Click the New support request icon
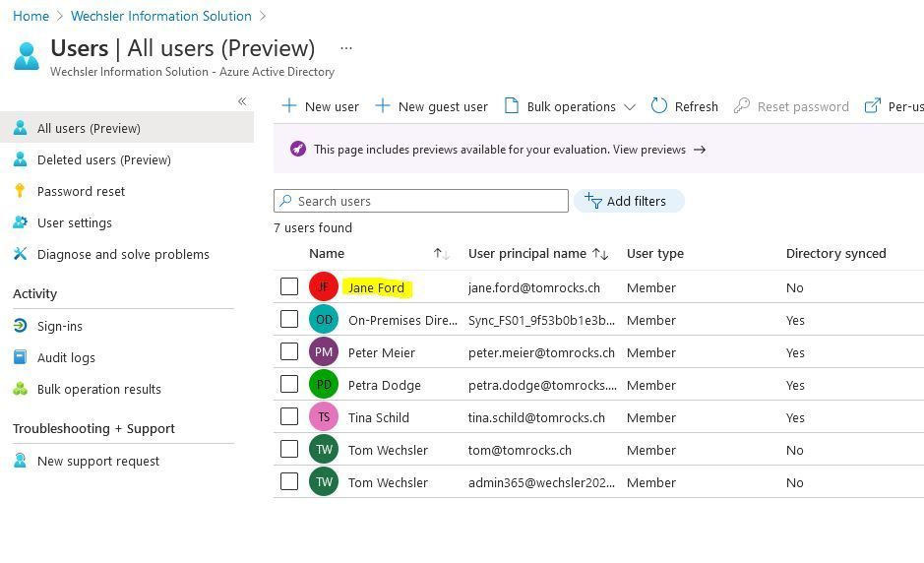This screenshot has width=924, height=563. 20,461
